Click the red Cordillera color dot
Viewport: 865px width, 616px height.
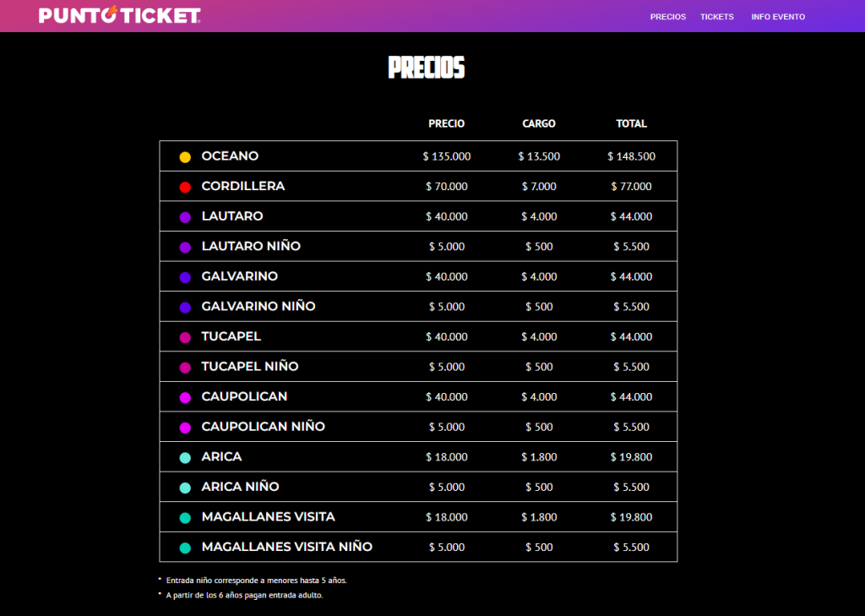coord(185,187)
